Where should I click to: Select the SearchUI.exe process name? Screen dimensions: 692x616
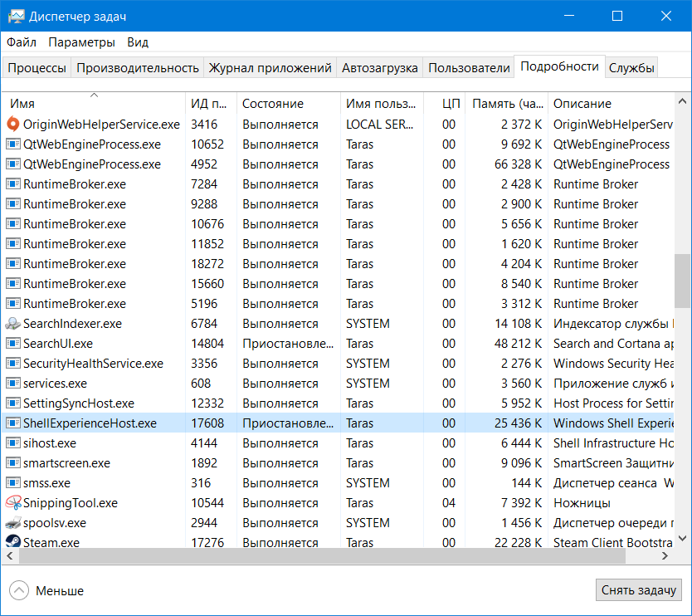click(x=58, y=344)
